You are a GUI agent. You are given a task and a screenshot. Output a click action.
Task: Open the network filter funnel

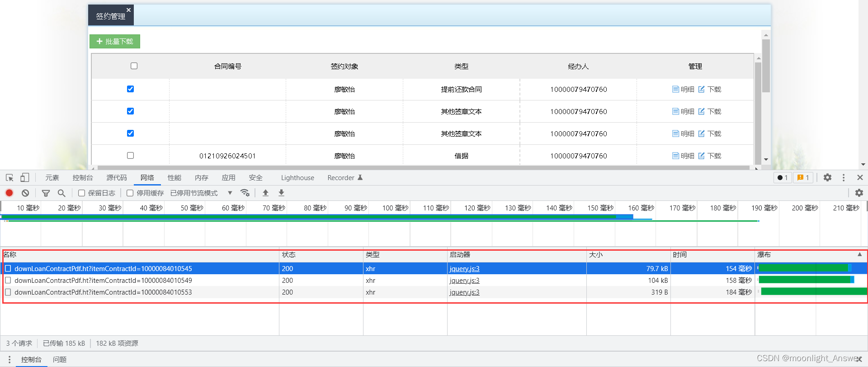46,193
